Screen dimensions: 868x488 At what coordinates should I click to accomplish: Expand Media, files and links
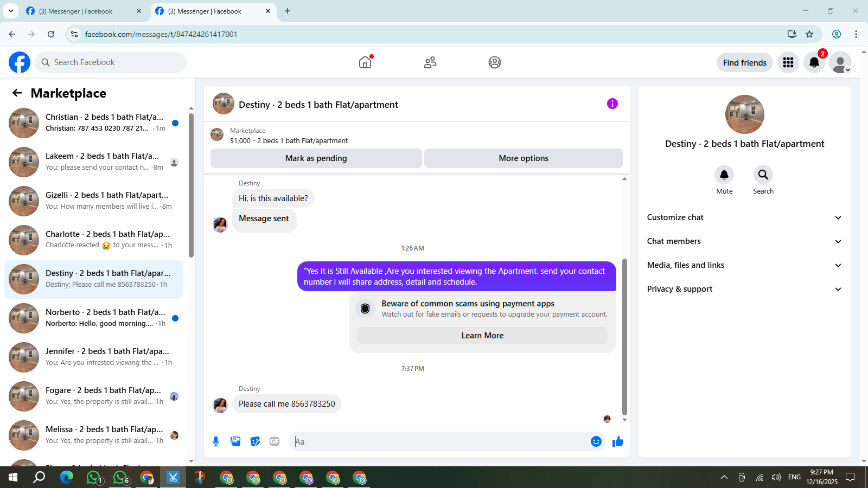[x=745, y=265]
